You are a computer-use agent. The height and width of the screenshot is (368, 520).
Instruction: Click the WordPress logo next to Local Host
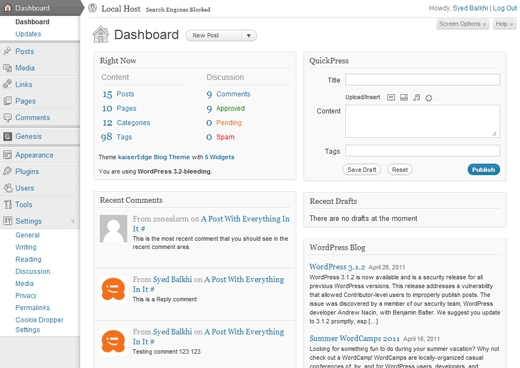point(93,8)
